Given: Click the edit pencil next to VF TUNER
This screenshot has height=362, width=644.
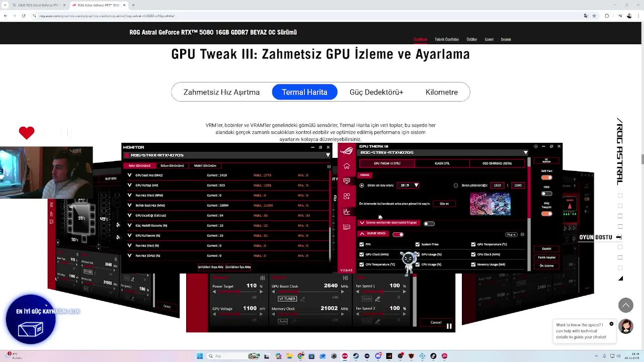Looking at the screenshot, I should pos(302,299).
